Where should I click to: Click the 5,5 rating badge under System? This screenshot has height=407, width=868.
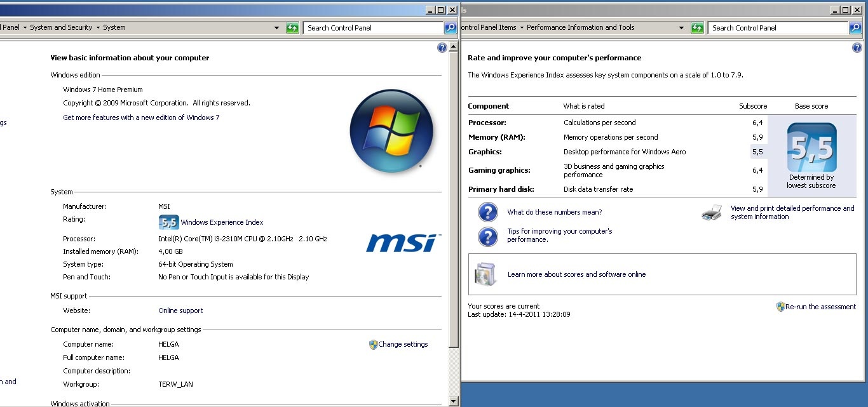[168, 222]
